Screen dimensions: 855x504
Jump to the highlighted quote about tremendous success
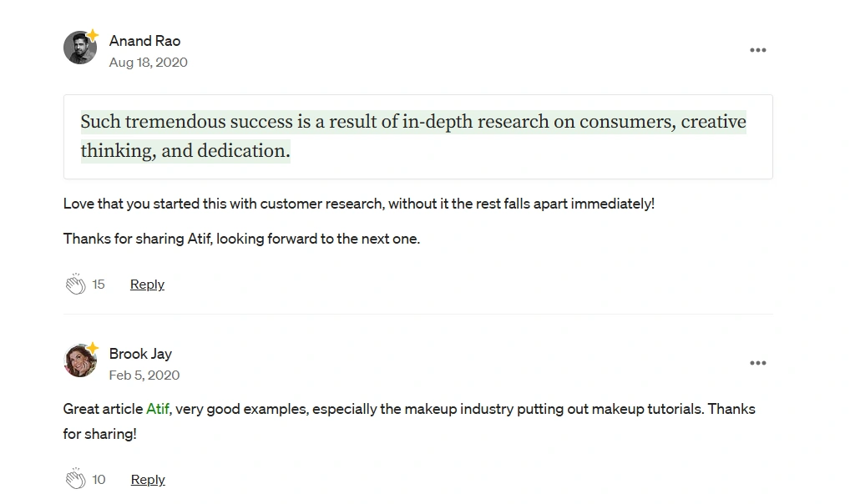[x=413, y=136]
